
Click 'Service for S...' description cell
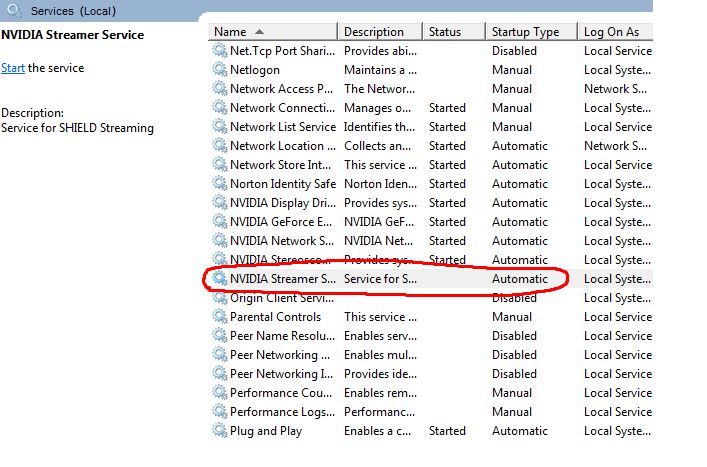click(x=380, y=279)
